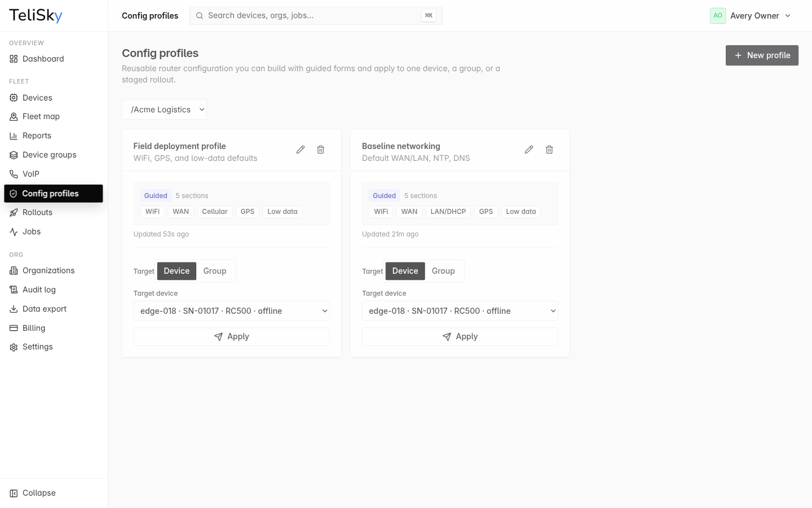Click the VoIP phone icon
This screenshot has width=812, height=508.
[14, 174]
